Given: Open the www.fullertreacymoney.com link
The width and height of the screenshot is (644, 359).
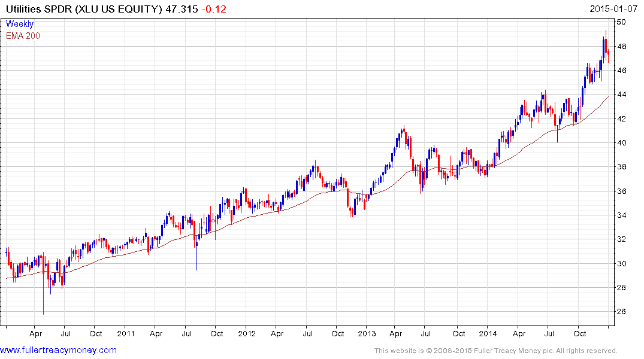Looking at the screenshot, I should coord(58,350).
